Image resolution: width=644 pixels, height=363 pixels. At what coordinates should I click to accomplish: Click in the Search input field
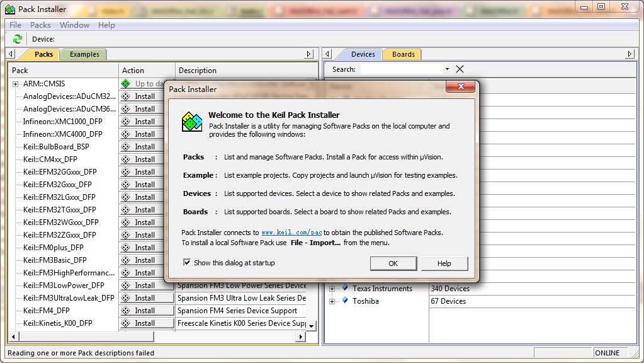point(402,69)
